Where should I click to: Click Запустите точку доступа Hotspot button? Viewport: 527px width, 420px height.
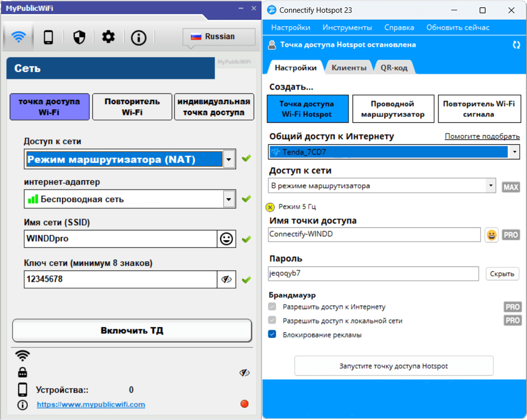point(393,366)
